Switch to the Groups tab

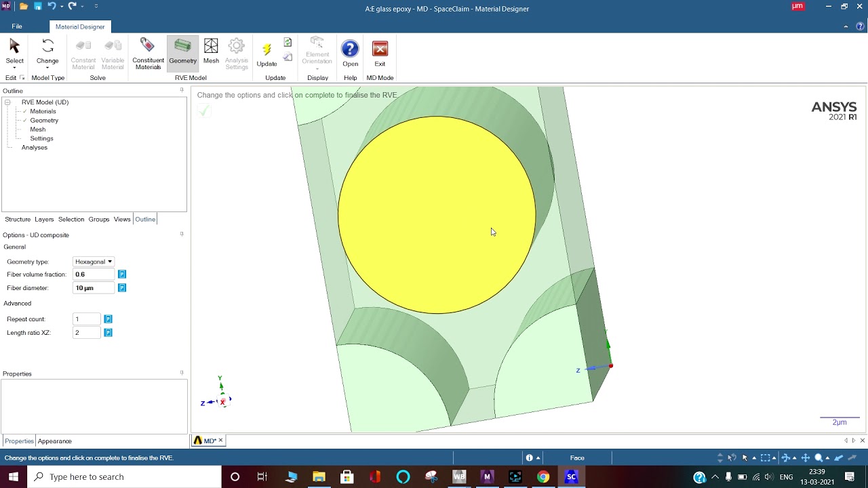coord(98,220)
